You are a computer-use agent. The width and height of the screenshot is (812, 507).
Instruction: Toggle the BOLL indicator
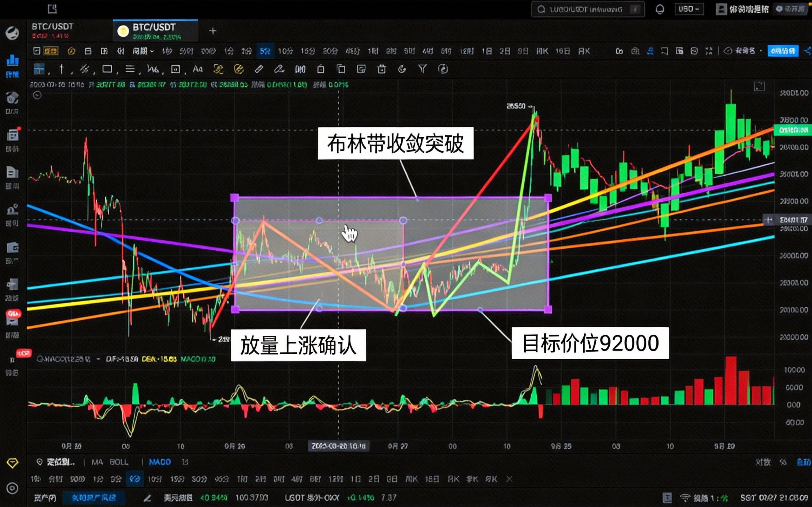119,462
